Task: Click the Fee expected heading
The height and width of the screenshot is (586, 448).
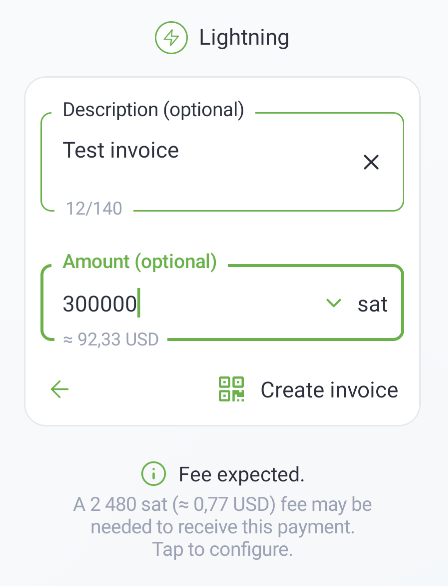Action: (241, 475)
